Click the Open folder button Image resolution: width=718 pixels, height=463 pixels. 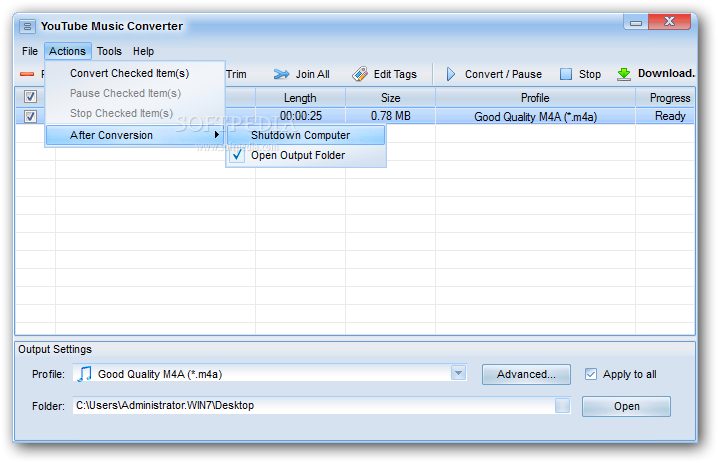pyautogui.click(x=626, y=406)
